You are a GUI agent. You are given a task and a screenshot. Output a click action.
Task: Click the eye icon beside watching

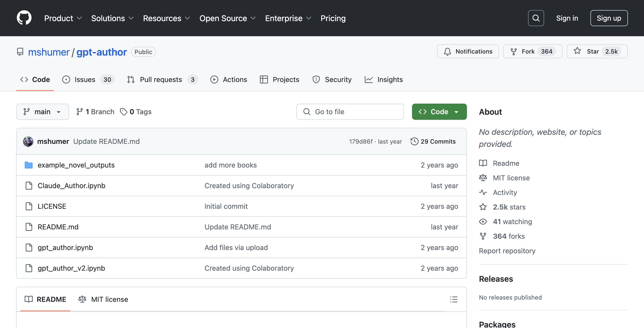[483, 222]
